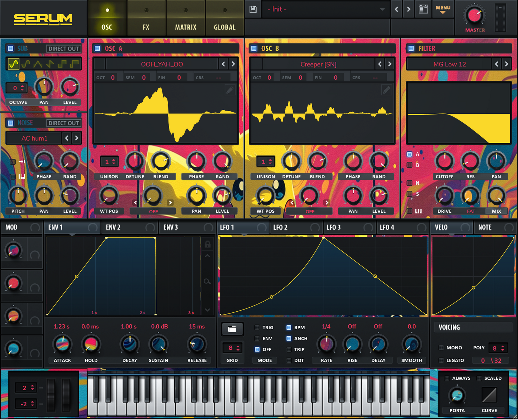This screenshot has height=420, width=518.
Task: Open the OOH_YAH_OO wavetable selector
Action: coord(162,64)
